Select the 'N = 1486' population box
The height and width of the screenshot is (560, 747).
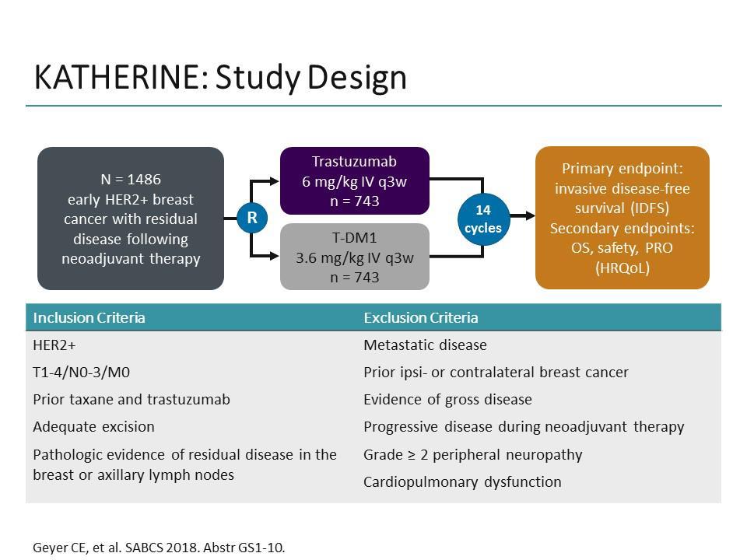[x=131, y=219]
